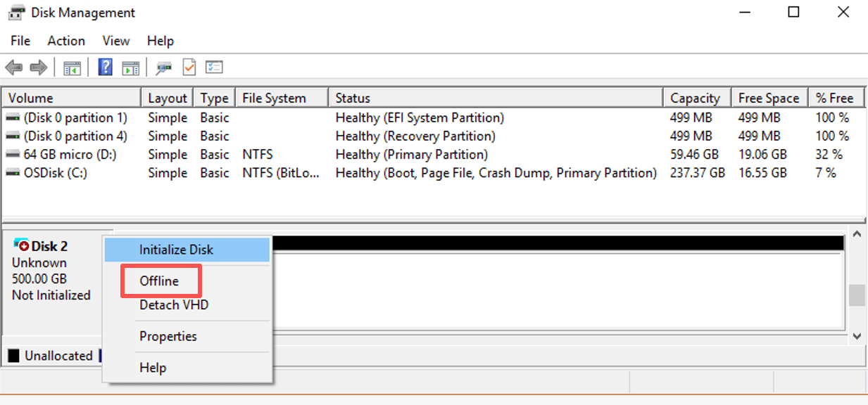
Task: Sort volumes by the Capacity column header
Action: tap(697, 98)
